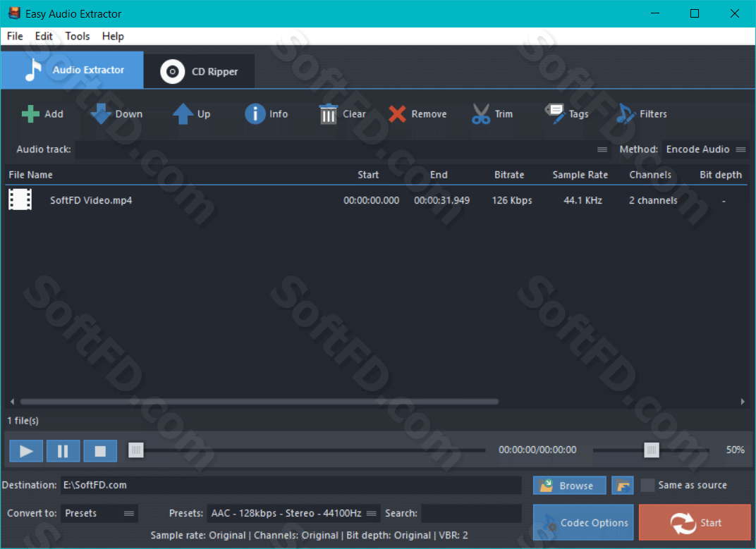Click the 50% volume value
The height and width of the screenshot is (549, 756).
736,450
